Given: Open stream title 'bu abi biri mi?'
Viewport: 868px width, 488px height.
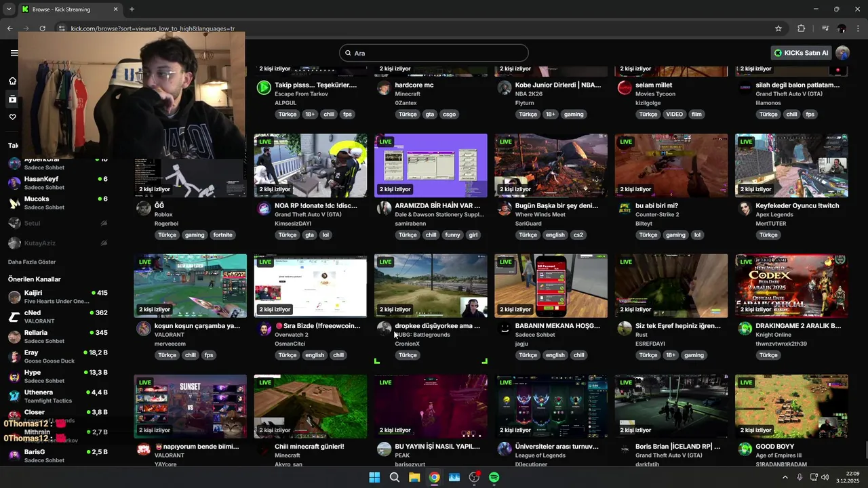Looking at the screenshot, I should click(656, 205).
